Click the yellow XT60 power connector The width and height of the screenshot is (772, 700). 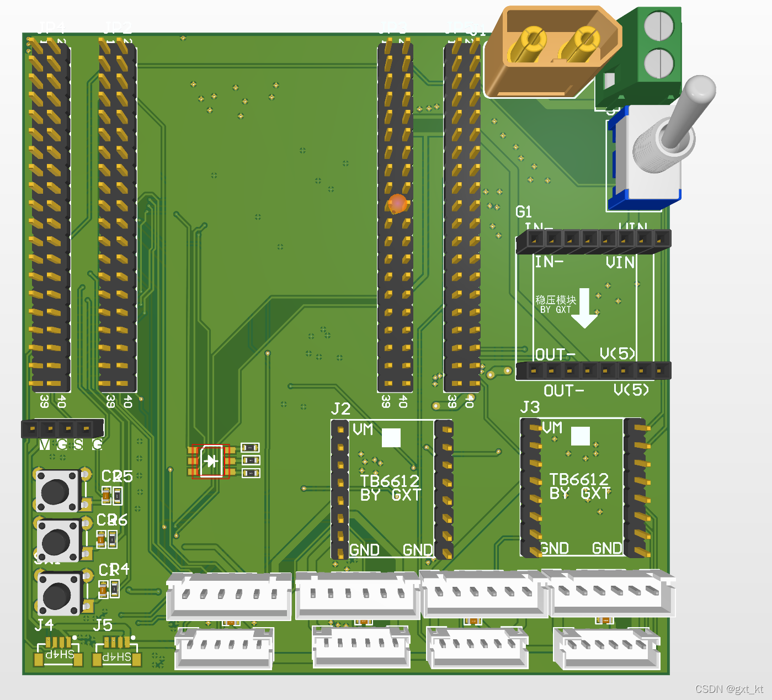tap(553, 52)
